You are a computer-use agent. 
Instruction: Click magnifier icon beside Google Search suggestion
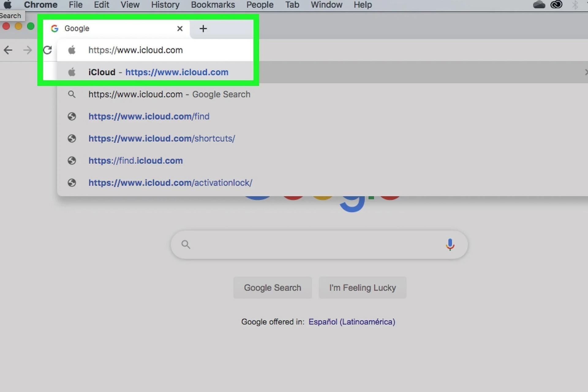[72, 94]
